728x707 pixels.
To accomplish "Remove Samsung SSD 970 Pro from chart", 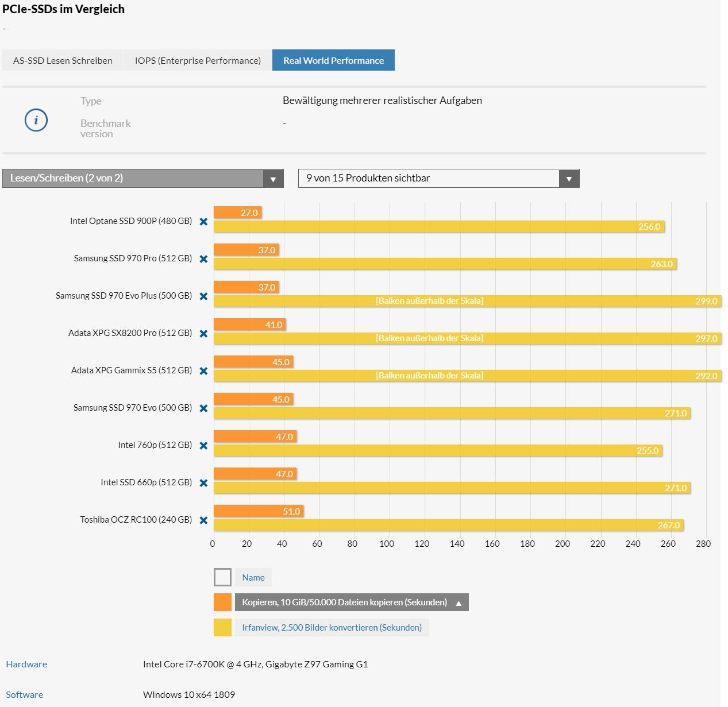I will click(x=203, y=259).
